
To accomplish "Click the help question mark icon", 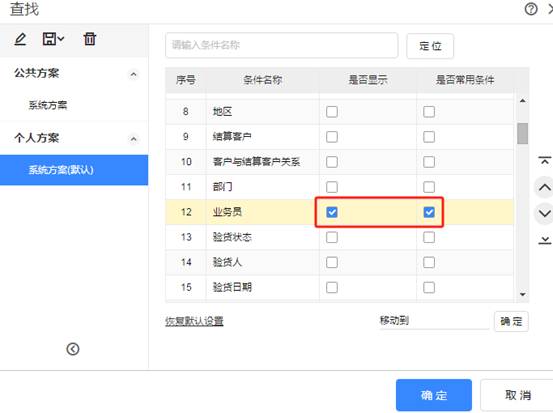I will (x=531, y=9).
